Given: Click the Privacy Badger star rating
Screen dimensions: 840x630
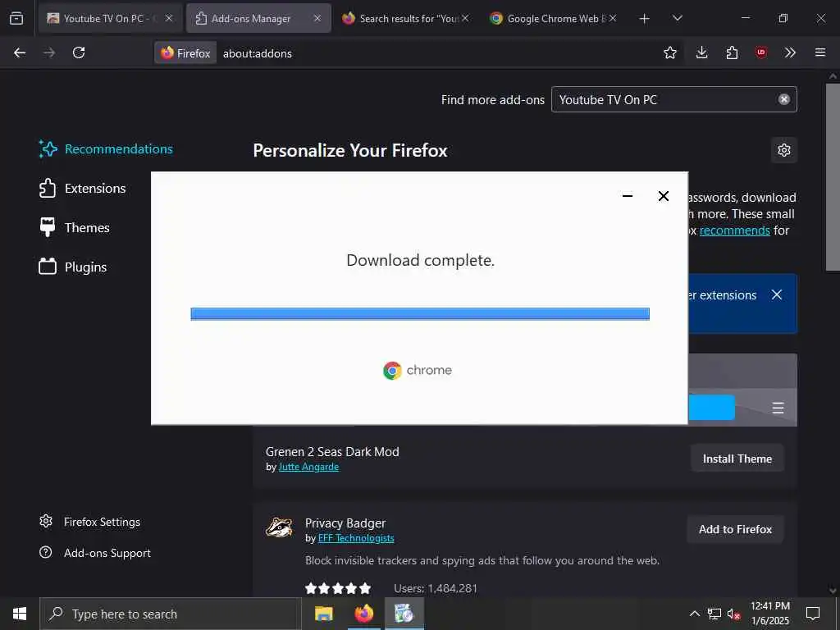Looking at the screenshot, I should [x=338, y=588].
